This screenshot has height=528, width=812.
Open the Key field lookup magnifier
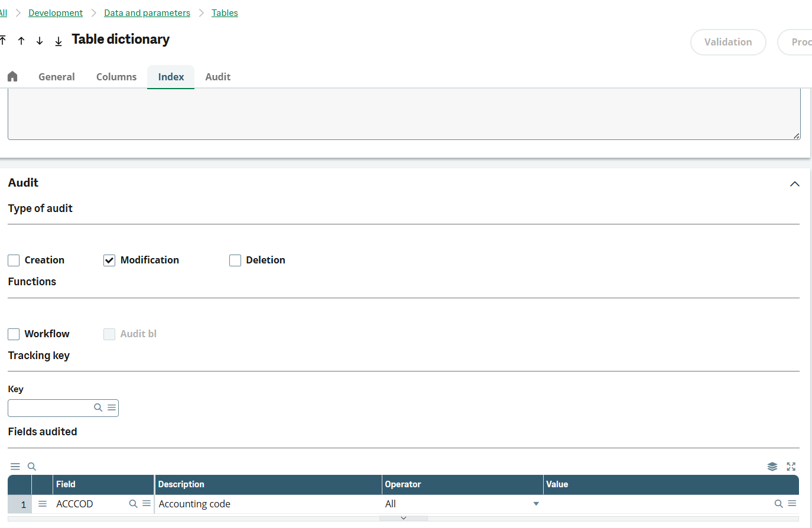pos(98,408)
